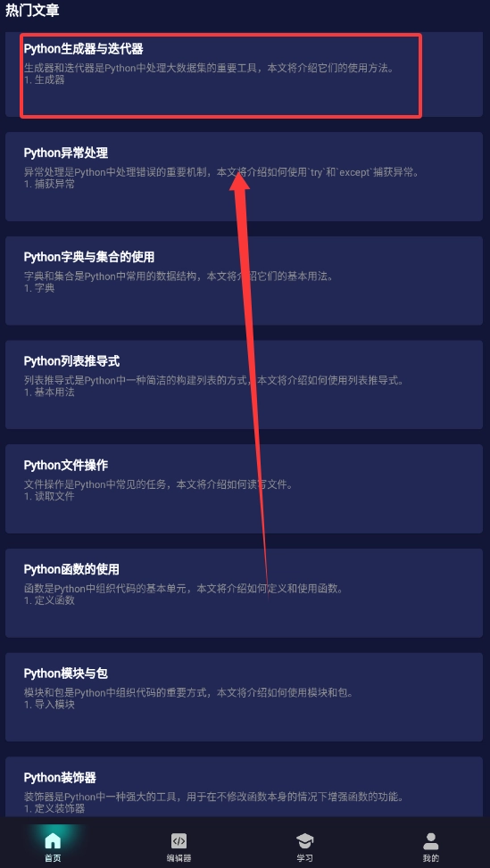
Task: Open the Python文件操作 article card
Action: tap(244, 489)
